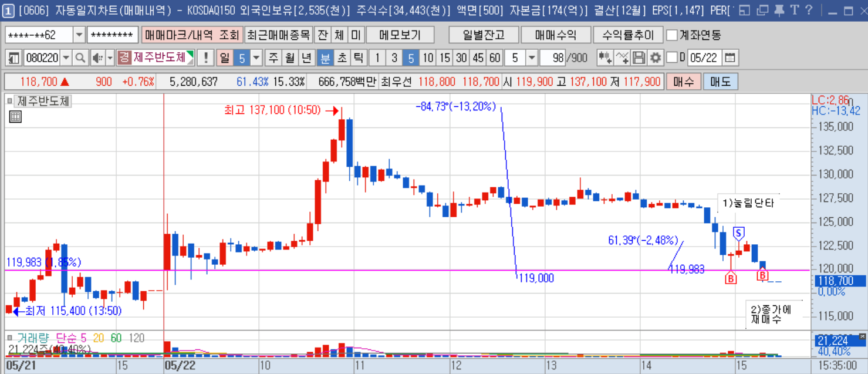This screenshot has height=374, width=868.
Task: Select the 60 minute interval
Action: pos(495,58)
